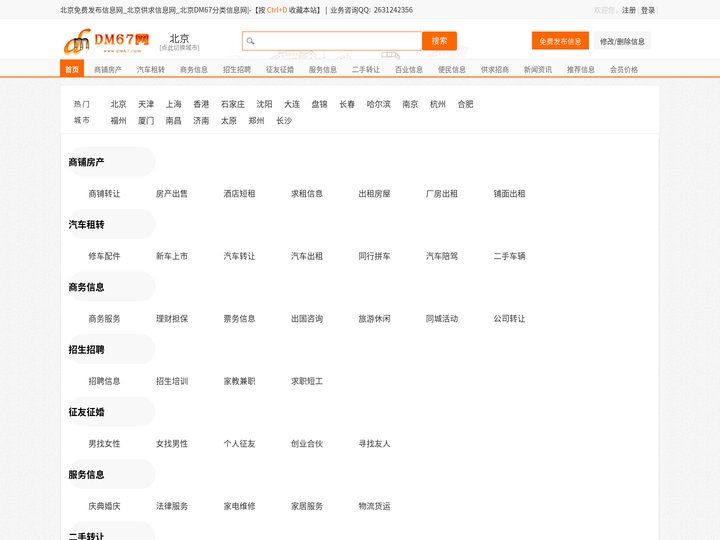The image size is (720, 540).
Task: Open the 家电维修 subcategory
Action: [239, 506]
